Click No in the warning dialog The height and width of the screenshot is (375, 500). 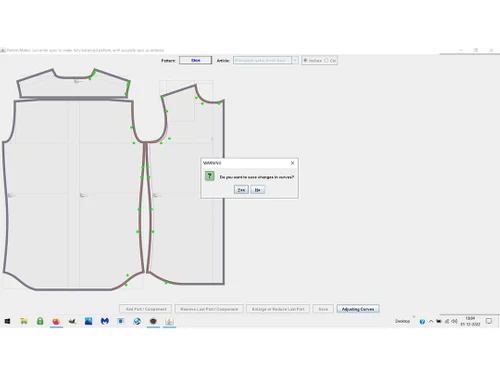tap(257, 190)
